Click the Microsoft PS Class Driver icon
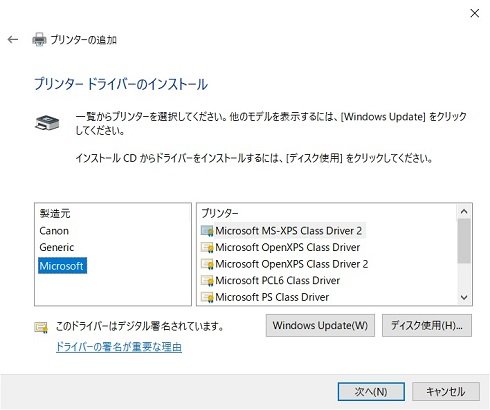 [207, 297]
